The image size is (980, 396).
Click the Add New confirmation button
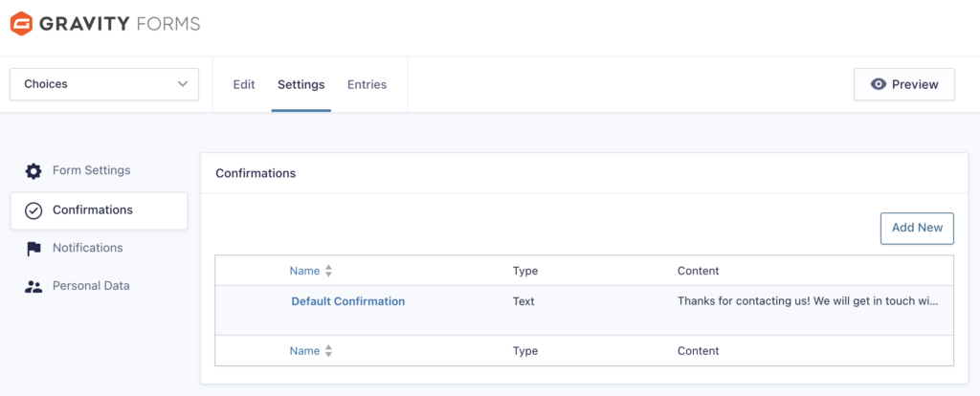pyautogui.click(x=917, y=228)
